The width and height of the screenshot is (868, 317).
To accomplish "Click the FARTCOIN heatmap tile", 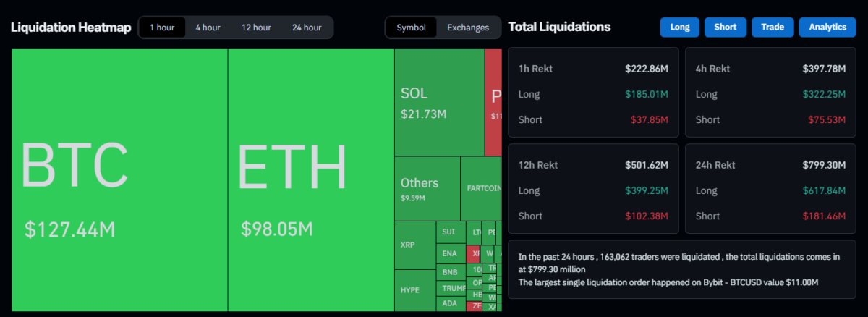I will (481, 188).
